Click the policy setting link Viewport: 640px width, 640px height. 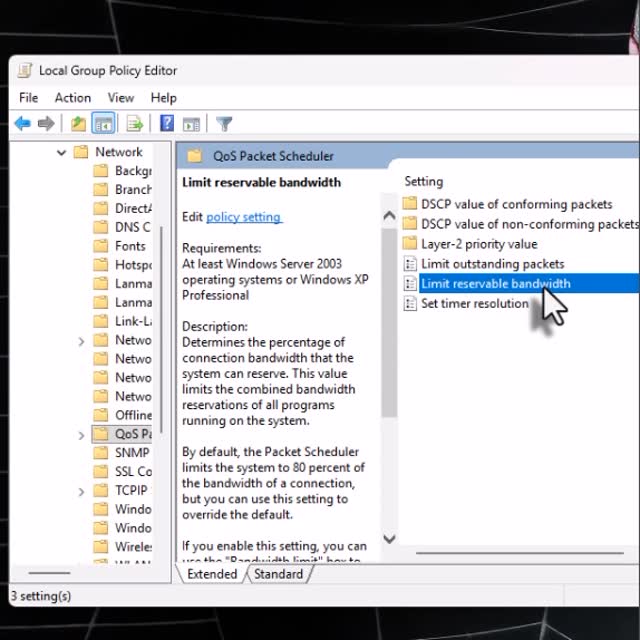point(243,217)
